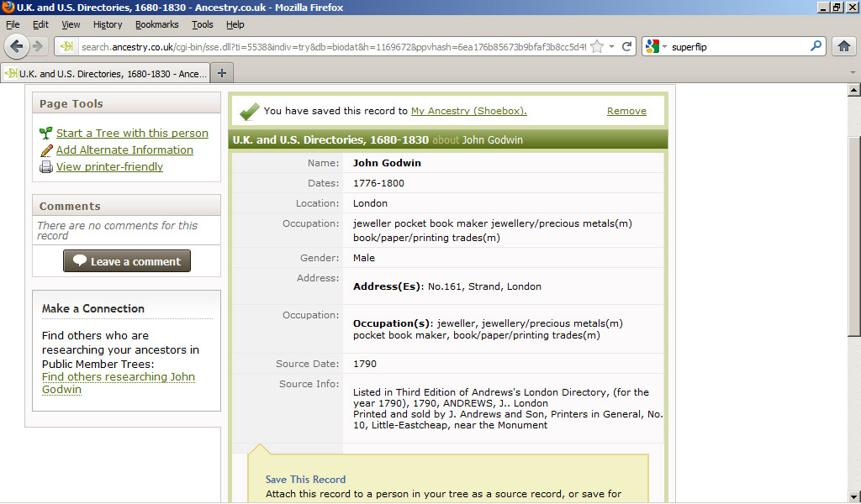Open the Help menu
Viewport: 861px width, 504px height.
click(235, 24)
